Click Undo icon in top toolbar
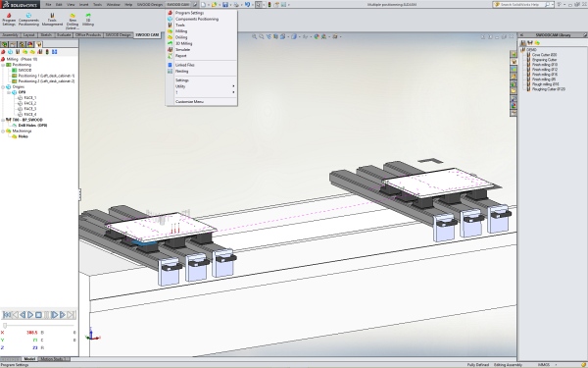Viewport: 588px width, 368px height. 248,5
